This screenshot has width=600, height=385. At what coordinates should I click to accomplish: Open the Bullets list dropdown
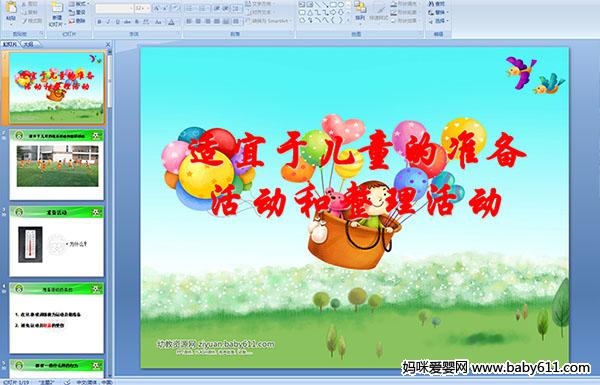(x=191, y=8)
